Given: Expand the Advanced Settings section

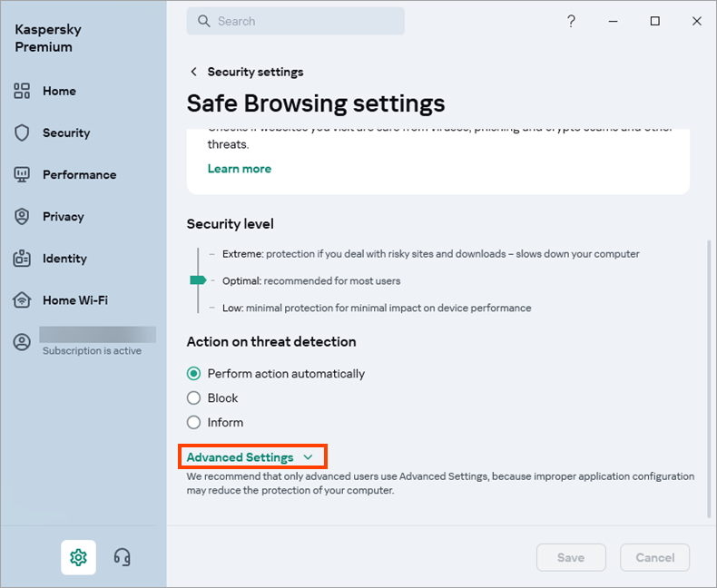Looking at the screenshot, I should pos(250,457).
